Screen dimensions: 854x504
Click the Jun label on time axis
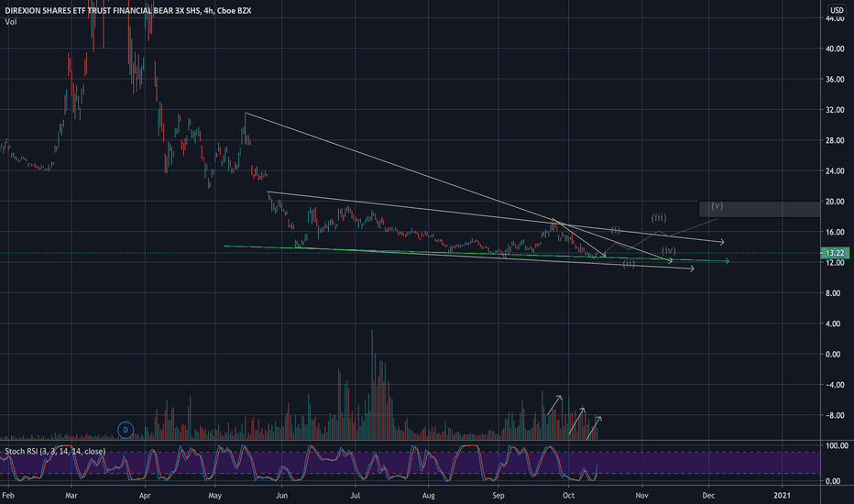click(281, 495)
